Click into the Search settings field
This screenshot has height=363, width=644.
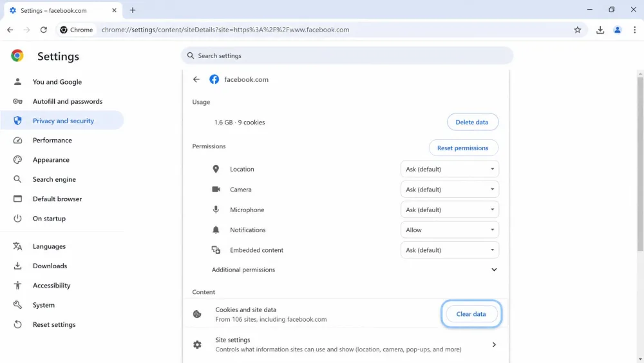coord(347,55)
